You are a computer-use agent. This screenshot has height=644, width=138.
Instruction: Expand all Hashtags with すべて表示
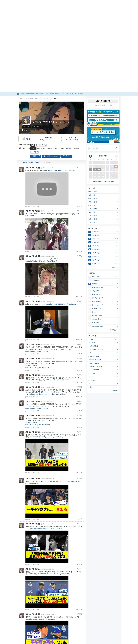114,391
